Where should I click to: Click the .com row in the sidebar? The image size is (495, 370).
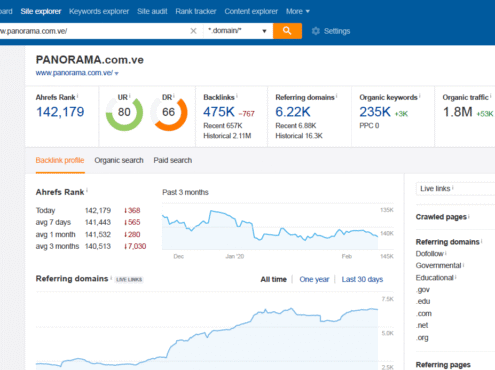(x=424, y=313)
